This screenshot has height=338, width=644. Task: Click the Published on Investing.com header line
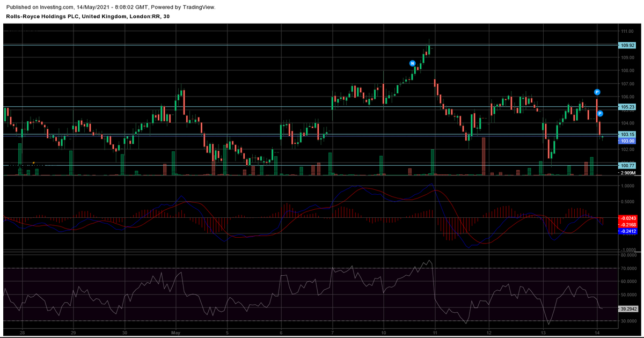coord(111,7)
